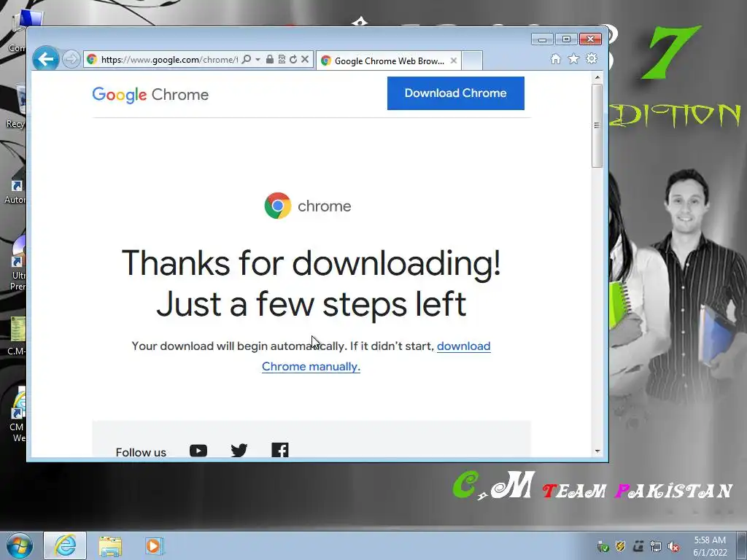This screenshot has height=560, width=747.
Task: Open the address bar autocomplete dropdown arrow
Action: coord(258,60)
